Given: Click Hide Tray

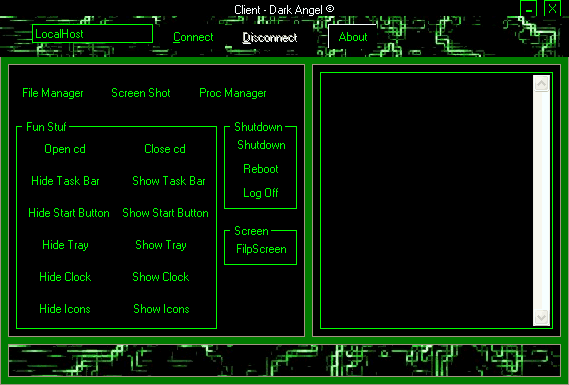Looking at the screenshot, I should click(x=65, y=245).
